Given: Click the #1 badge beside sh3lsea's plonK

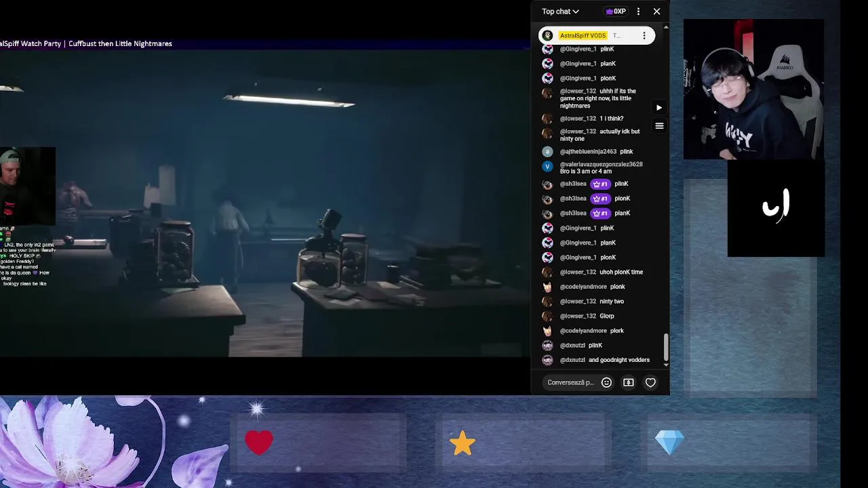Looking at the screenshot, I should click(600, 199).
